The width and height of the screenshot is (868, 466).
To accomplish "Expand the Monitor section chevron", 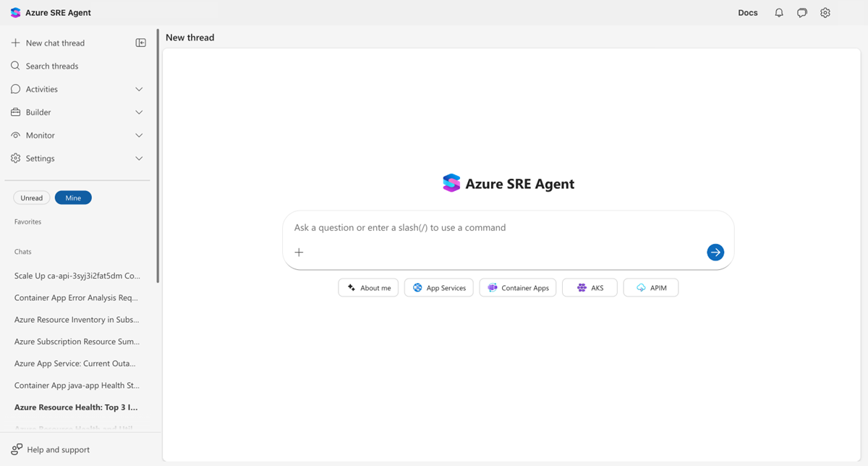I will (139, 135).
